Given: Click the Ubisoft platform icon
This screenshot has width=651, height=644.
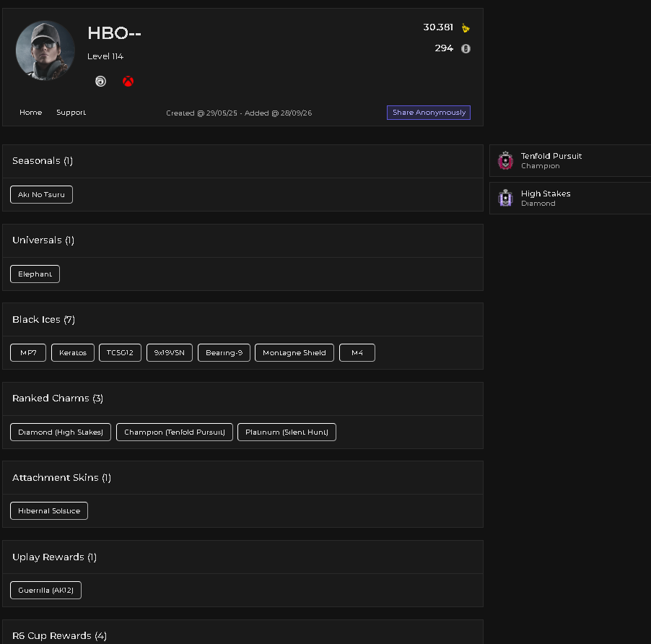Looking at the screenshot, I should point(100,82).
